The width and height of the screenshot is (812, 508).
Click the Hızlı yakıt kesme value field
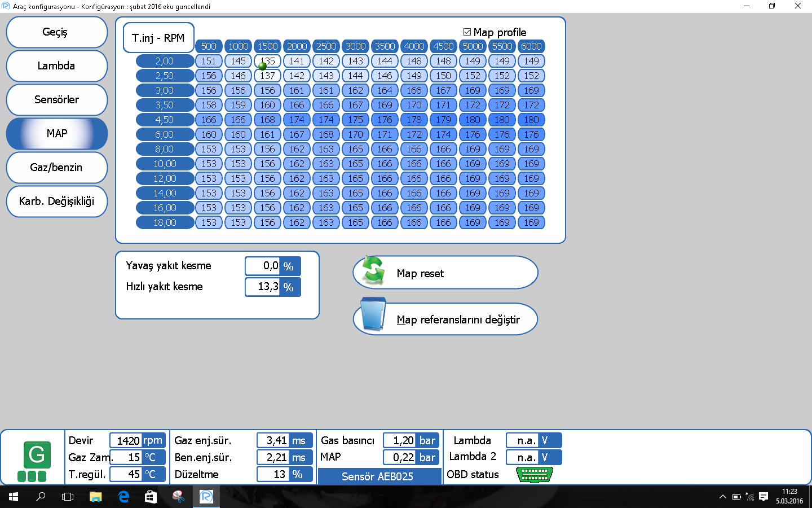tap(263, 287)
